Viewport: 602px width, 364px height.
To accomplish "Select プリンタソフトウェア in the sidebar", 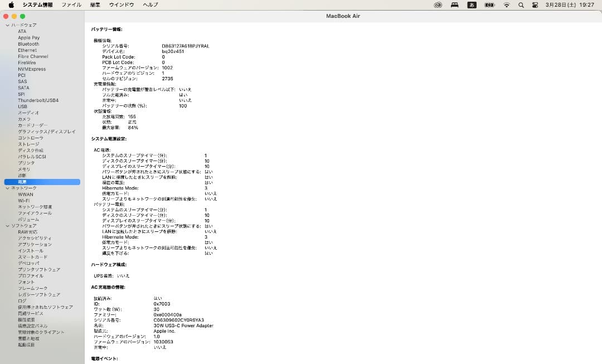I will [39, 270].
